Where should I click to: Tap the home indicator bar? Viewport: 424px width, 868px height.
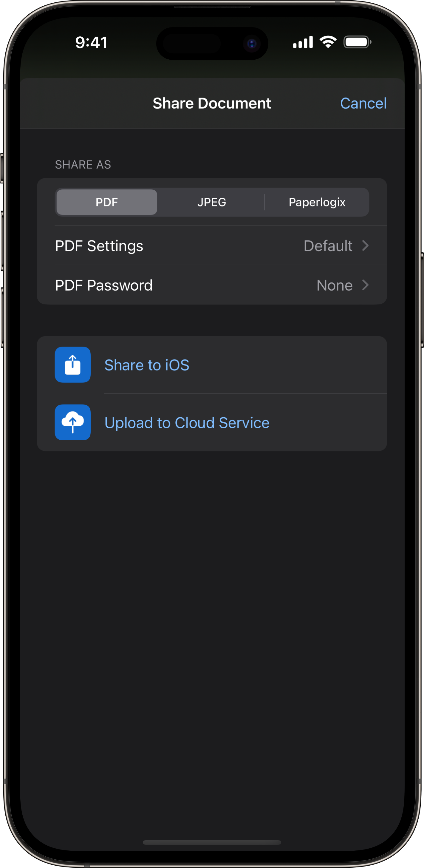(212, 842)
